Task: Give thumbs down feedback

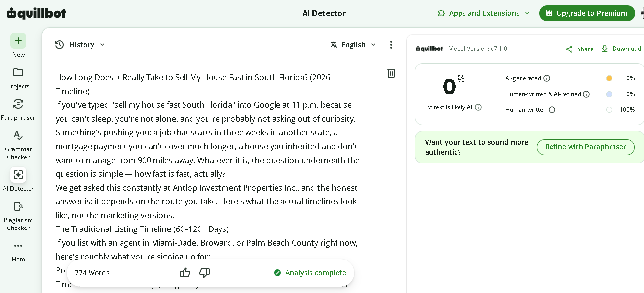Action: 205,273
